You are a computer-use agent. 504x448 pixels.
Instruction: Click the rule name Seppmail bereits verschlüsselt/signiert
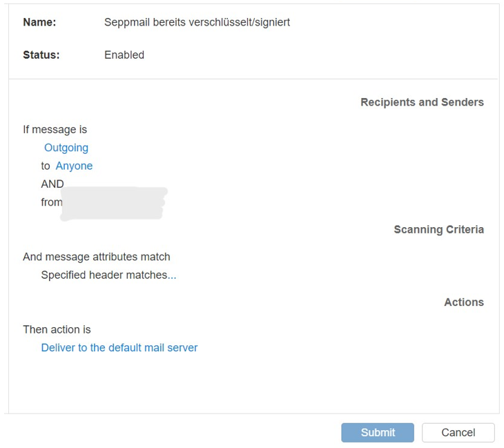(x=197, y=22)
